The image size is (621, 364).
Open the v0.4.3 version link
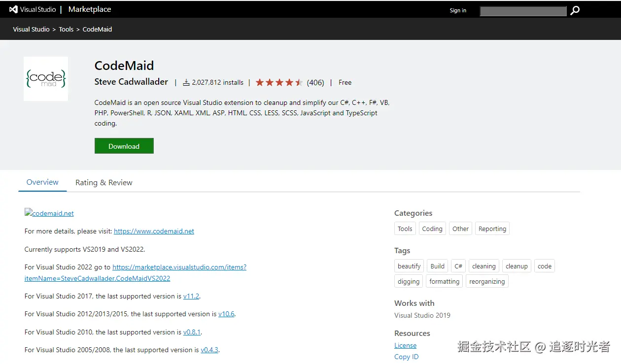pyautogui.click(x=209, y=350)
